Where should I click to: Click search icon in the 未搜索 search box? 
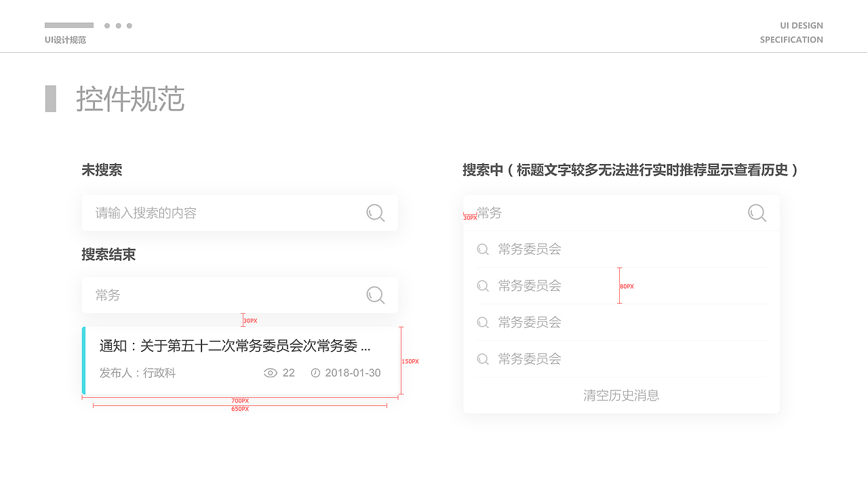point(376,213)
